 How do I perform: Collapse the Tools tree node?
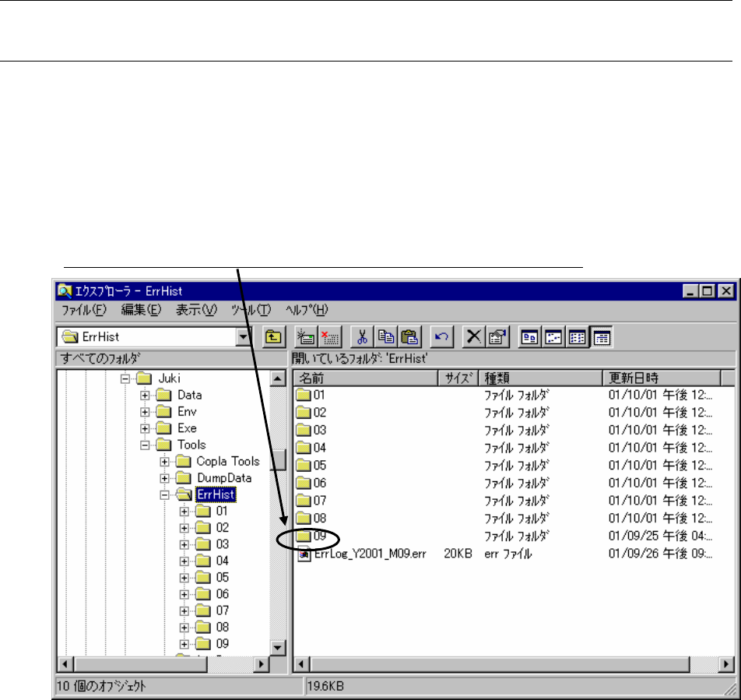pyautogui.click(x=145, y=445)
